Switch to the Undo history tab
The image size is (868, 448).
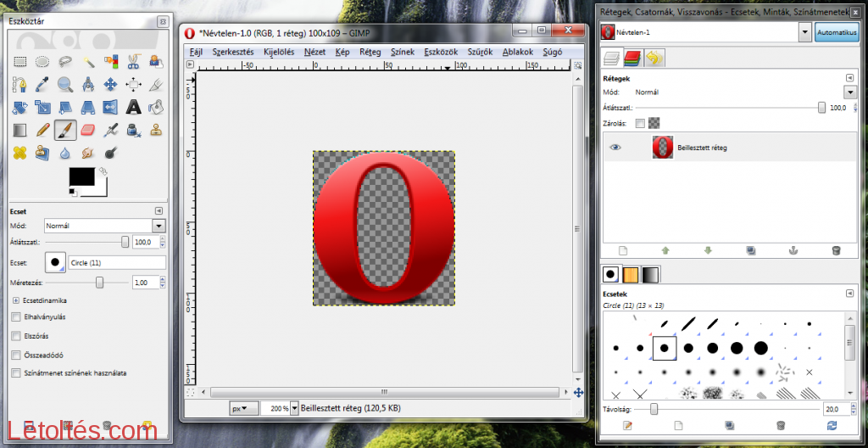(654, 58)
